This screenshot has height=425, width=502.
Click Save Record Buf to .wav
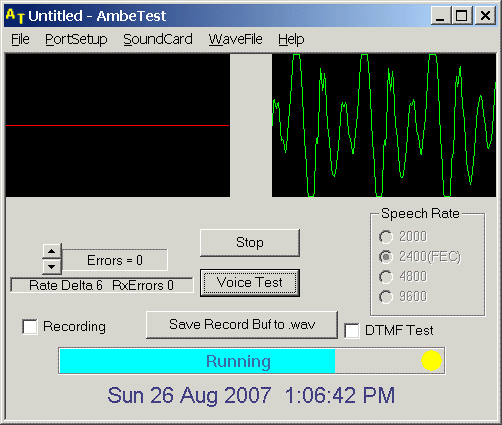(242, 325)
